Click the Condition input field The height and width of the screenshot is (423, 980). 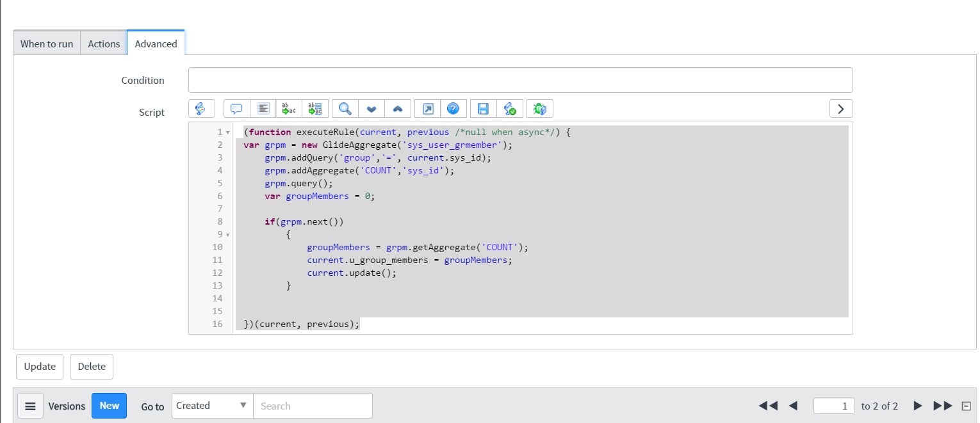[520, 80]
